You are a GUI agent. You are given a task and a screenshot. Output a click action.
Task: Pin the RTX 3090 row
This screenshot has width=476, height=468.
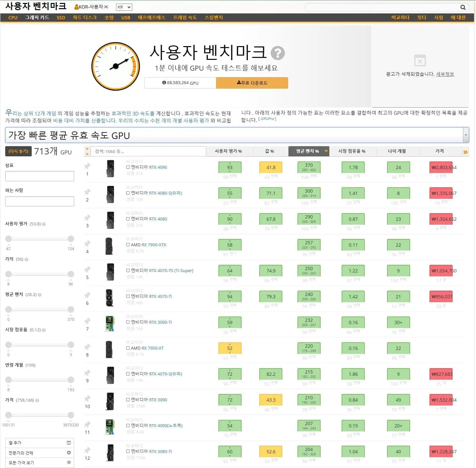[87, 398]
